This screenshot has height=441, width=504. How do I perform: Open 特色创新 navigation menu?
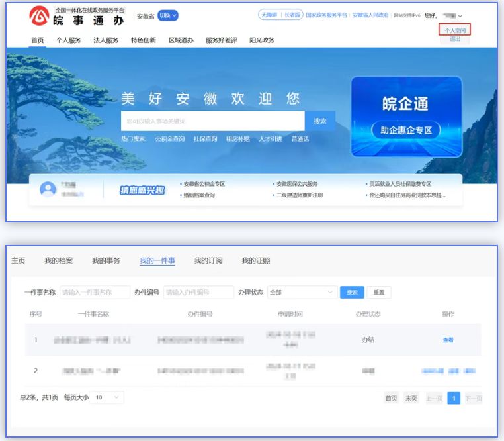144,40
